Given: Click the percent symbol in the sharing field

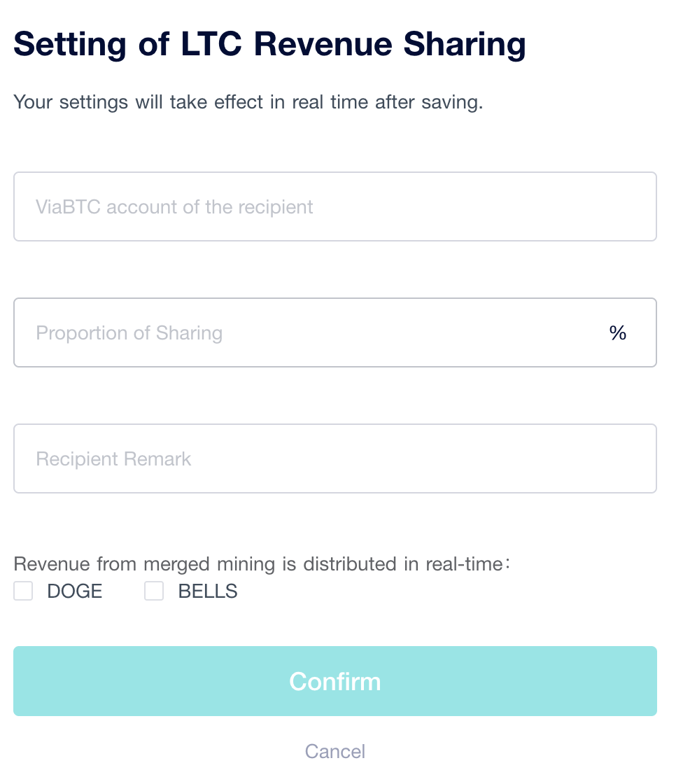Looking at the screenshot, I should (x=617, y=333).
